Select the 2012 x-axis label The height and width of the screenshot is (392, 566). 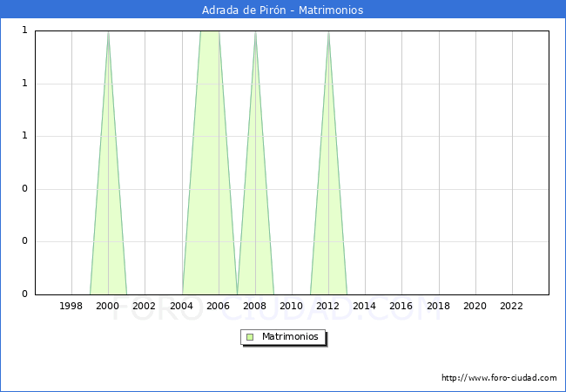[327, 306]
